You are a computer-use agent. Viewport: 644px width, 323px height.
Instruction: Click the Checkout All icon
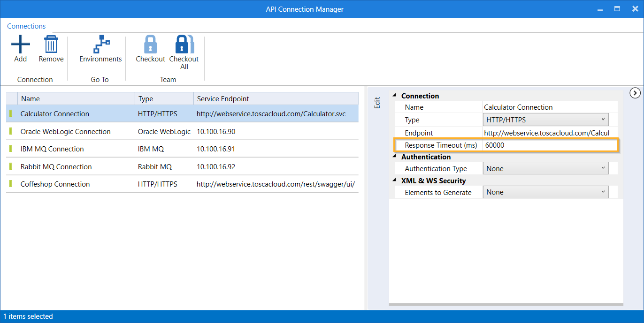[184, 45]
